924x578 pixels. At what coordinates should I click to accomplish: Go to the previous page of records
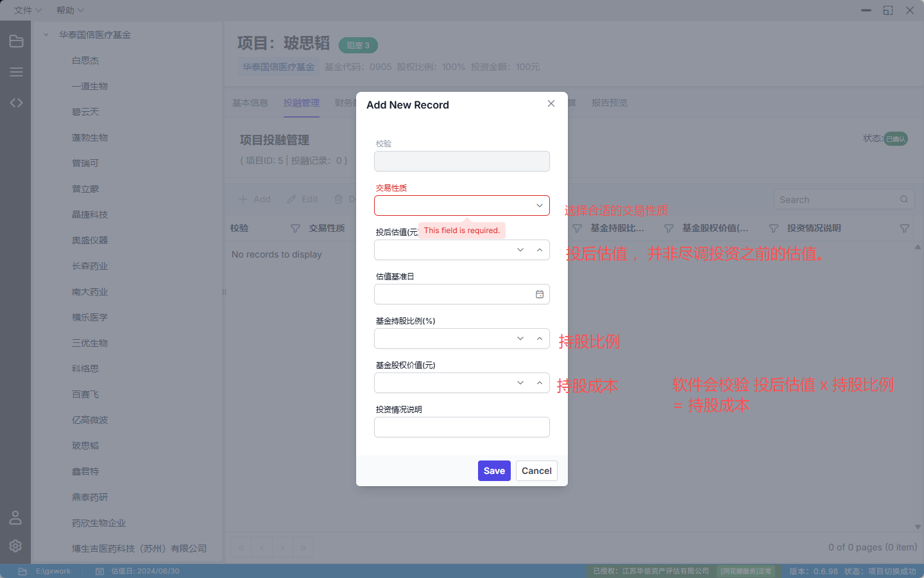(262, 547)
